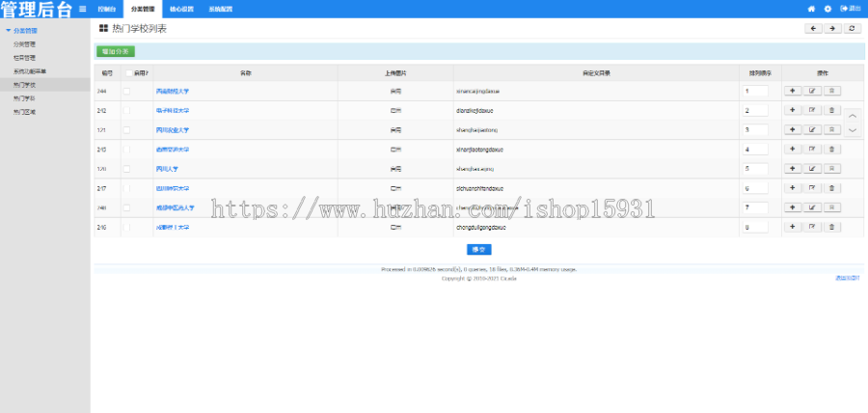Delete the 电子科技大学 entry
The height and width of the screenshot is (413, 868).
pyautogui.click(x=831, y=110)
